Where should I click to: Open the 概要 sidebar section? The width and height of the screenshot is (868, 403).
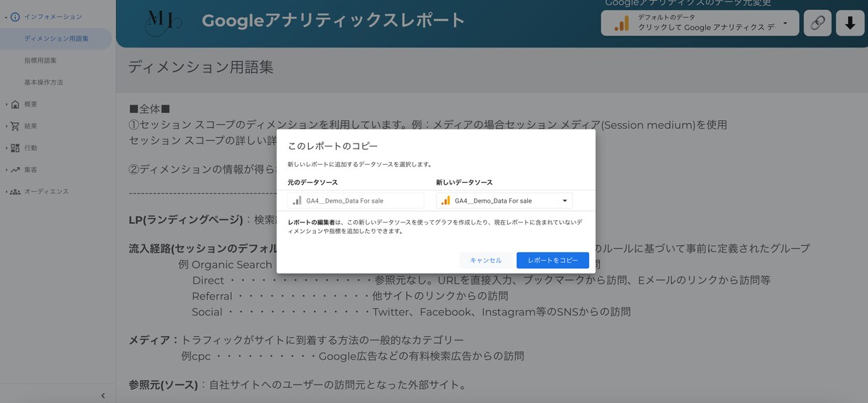pyautogui.click(x=31, y=104)
